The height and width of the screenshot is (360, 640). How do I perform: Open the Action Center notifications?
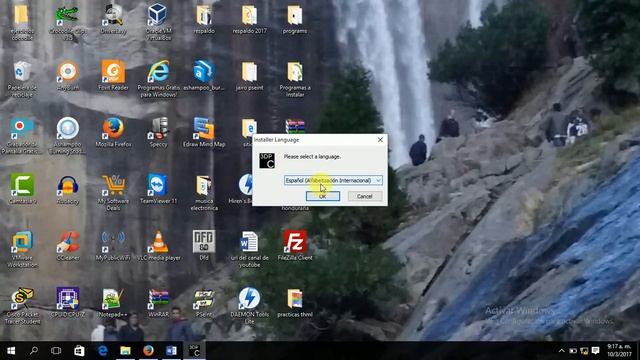pyautogui.click(x=596, y=351)
